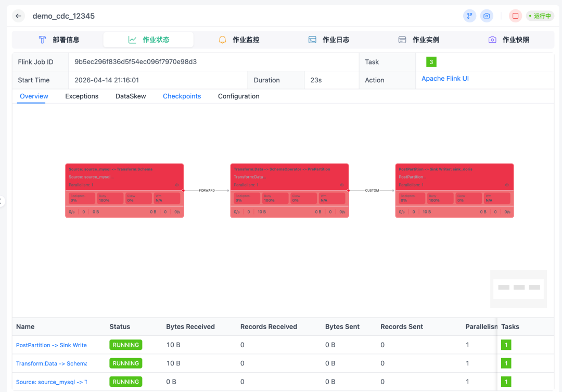Select the Source: source_mysql graph node
562x392 pixels.
point(124,191)
